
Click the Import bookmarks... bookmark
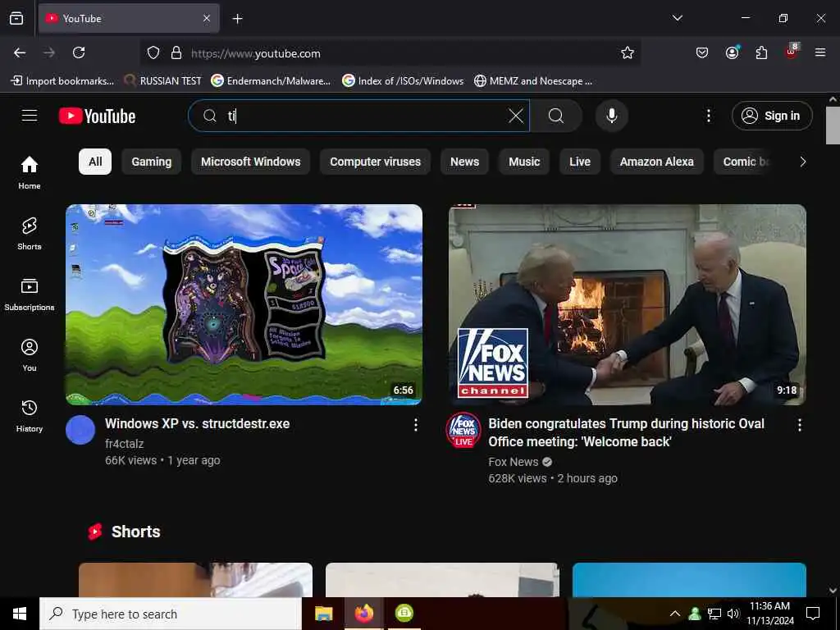(x=62, y=81)
